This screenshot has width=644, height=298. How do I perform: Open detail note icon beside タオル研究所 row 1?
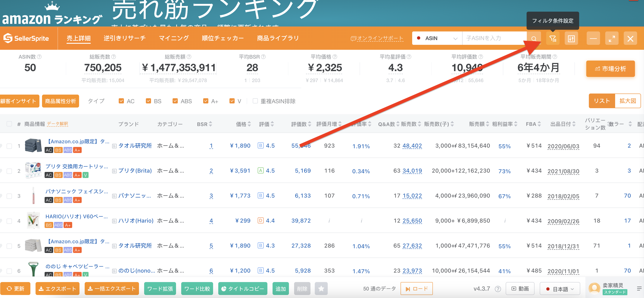tap(114, 146)
